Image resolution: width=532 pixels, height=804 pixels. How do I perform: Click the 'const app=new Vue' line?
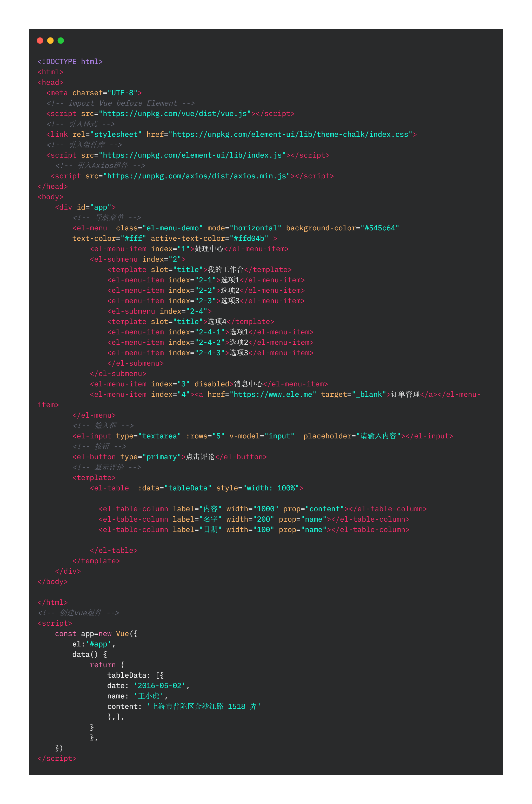point(96,634)
